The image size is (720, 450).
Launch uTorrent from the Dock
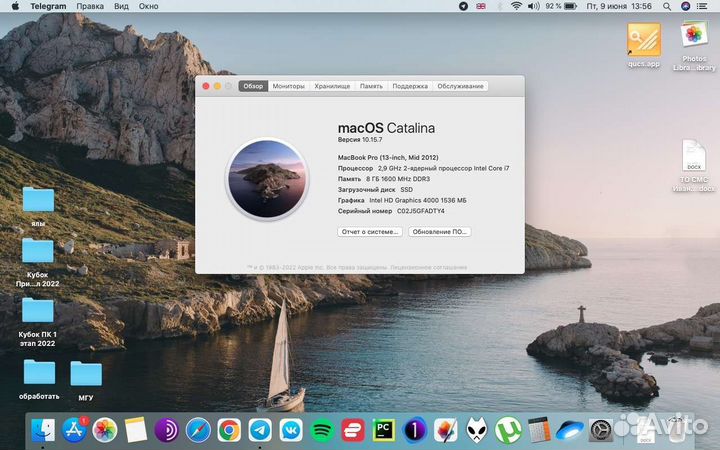(507, 430)
